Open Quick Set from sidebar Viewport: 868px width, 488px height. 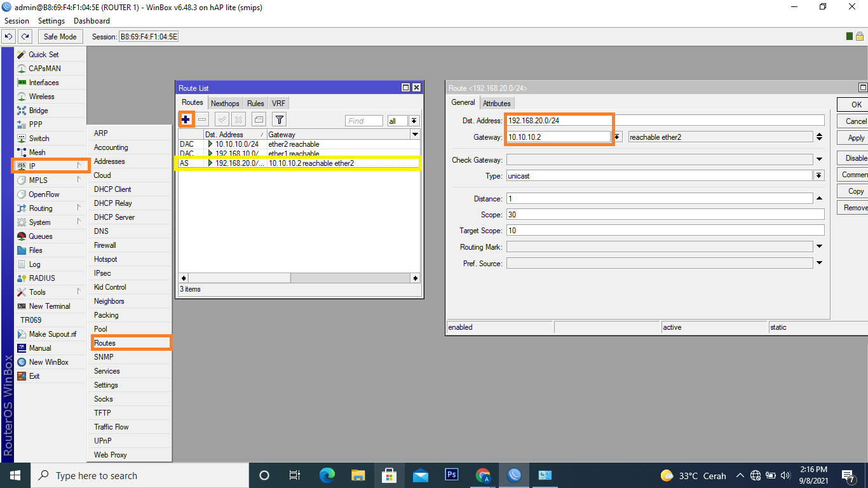(x=50, y=55)
